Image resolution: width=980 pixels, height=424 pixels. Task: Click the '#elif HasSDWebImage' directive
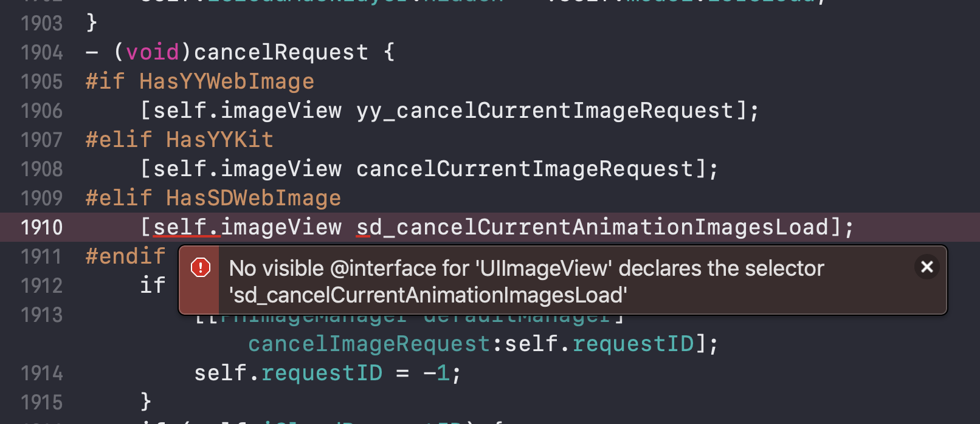[212, 197]
